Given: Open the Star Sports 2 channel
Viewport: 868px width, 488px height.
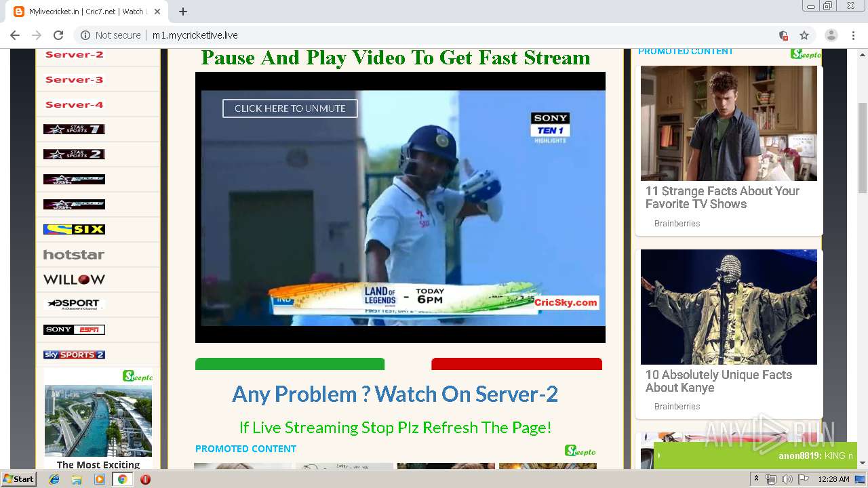Looking at the screenshot, I should (x=74, y=154).
